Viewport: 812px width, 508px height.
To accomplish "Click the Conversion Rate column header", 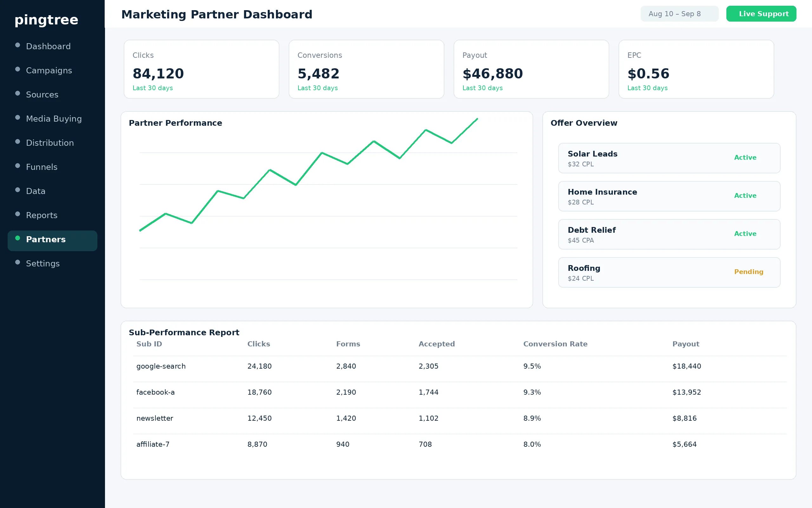I will click(555, 344).
